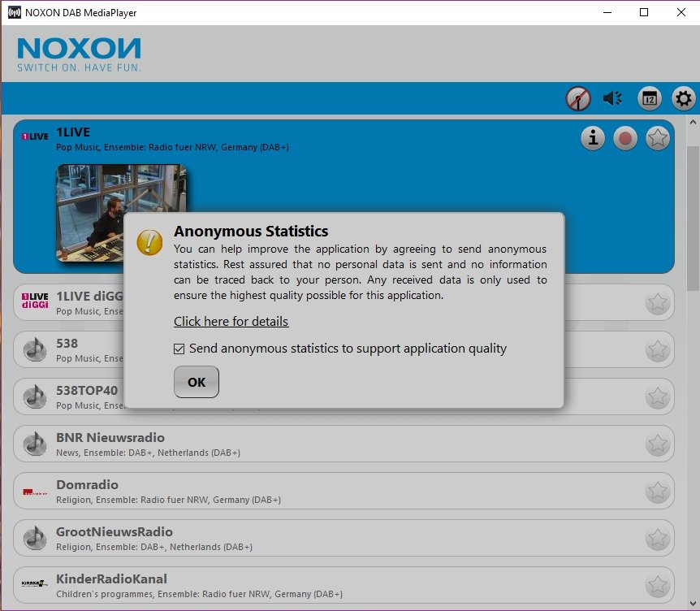Select GrootNieuwsRadio station name

point(115,532)
